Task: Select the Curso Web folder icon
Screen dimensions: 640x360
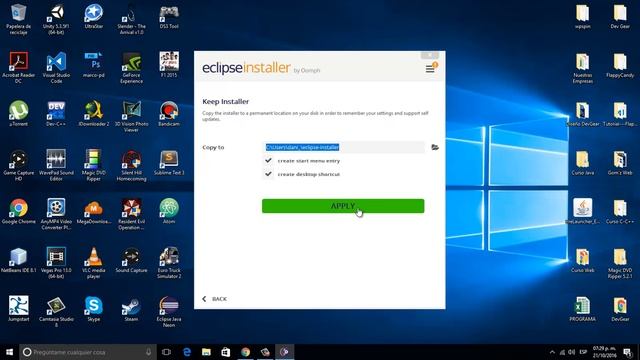Action: (582, 260)
